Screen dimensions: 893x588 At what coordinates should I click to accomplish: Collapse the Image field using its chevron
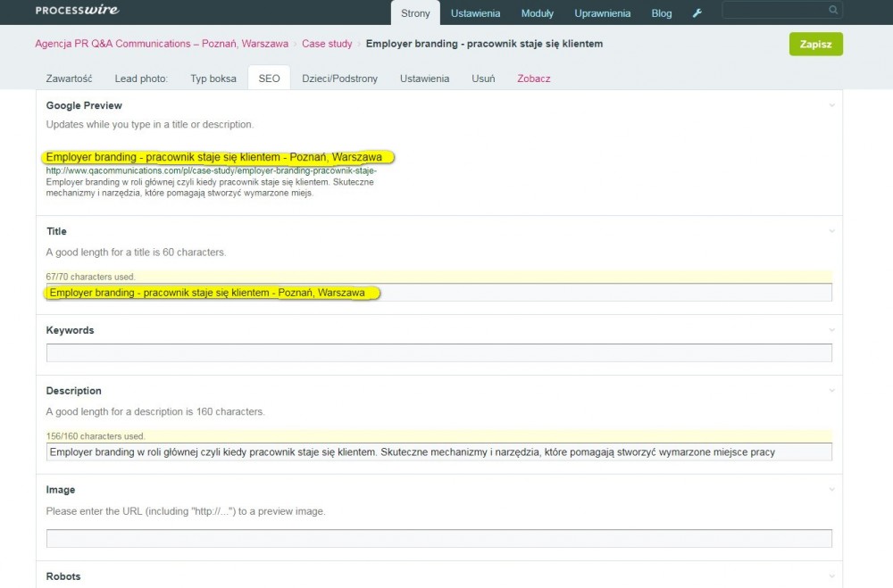(x=831, y=490)
